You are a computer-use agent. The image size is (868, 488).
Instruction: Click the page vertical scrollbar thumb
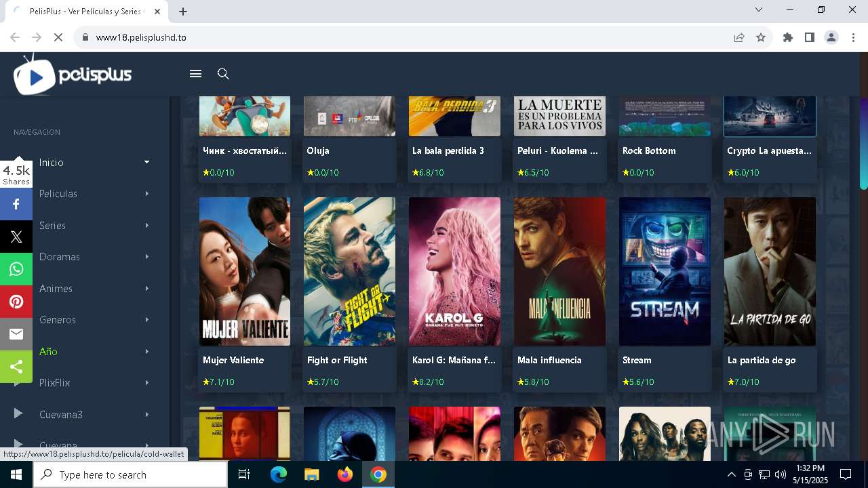coord(864,142)
